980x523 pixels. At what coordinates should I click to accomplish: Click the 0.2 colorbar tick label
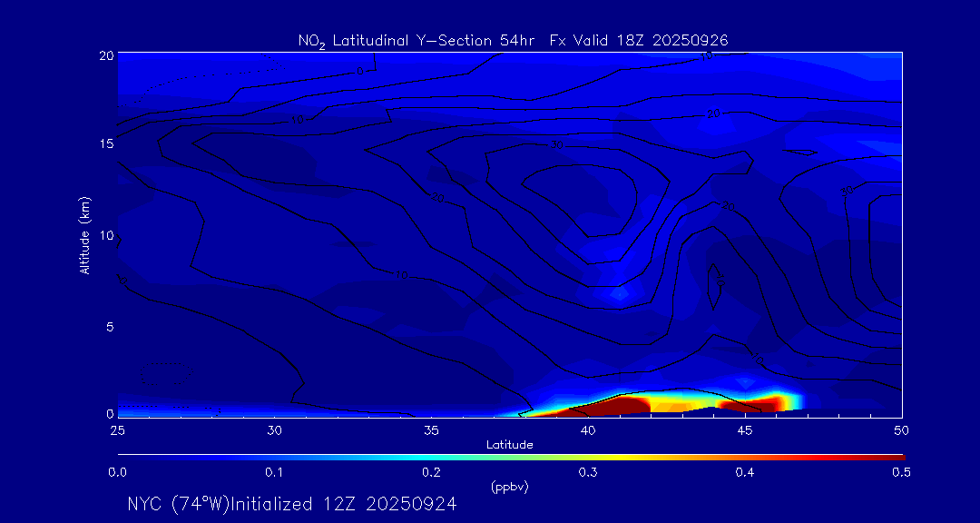(431, 472)
